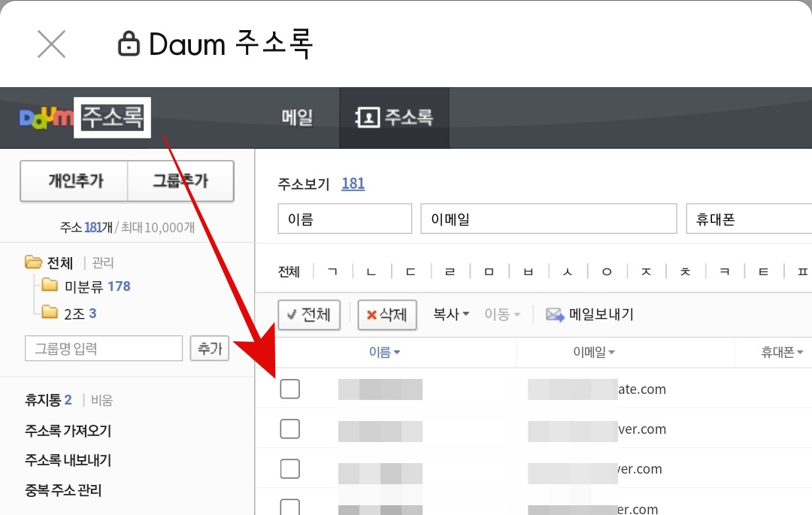Open 중복 주소 관리
The height and width of the screenshot is (515, 812).
pyautogui.click(x=63, y=490)
